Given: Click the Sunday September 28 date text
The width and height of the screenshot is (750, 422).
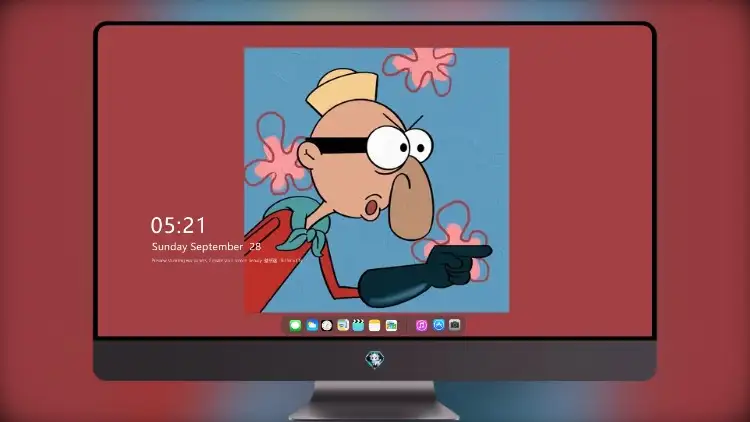Looking at the screenshot, I should click(x=206, y=246).
